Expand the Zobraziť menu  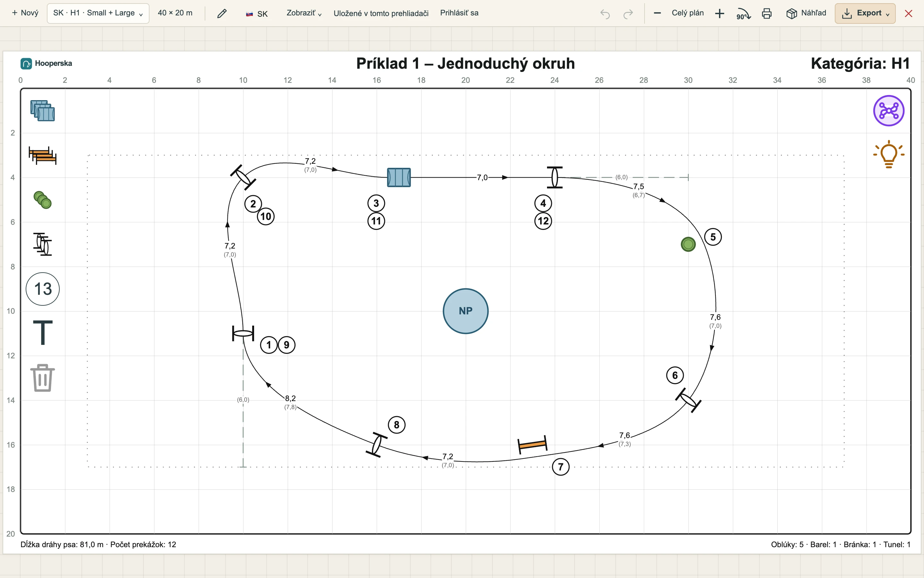(x=304, y=13)
